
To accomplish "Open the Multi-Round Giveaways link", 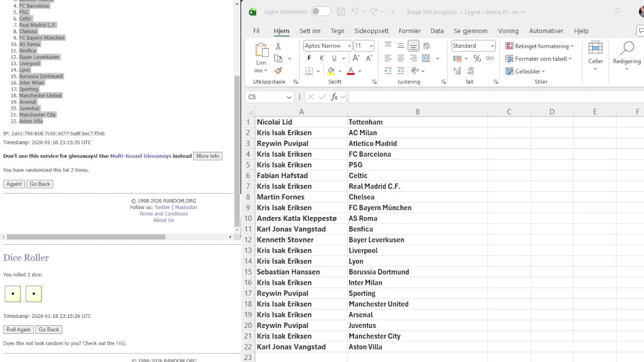I will point(141,156).
